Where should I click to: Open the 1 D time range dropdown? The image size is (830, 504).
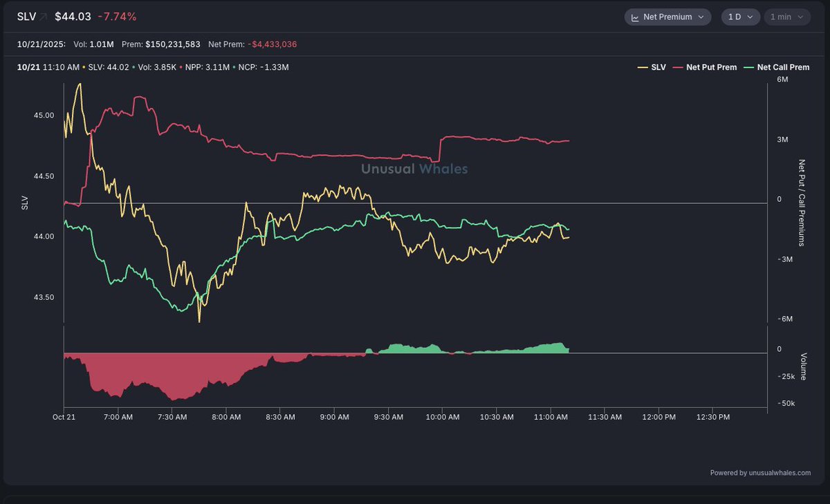pos(740,17)
